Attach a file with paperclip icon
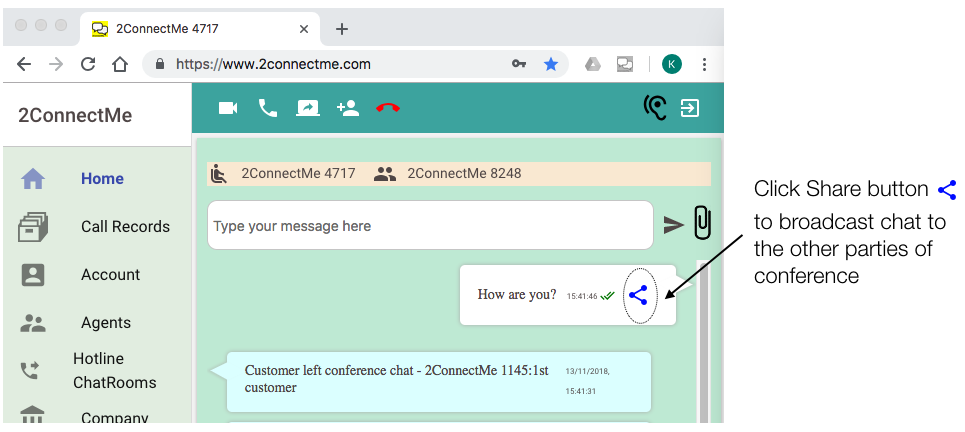Viewport: 965px width, 432px height. pyautogui.click(x=702, y=222)
